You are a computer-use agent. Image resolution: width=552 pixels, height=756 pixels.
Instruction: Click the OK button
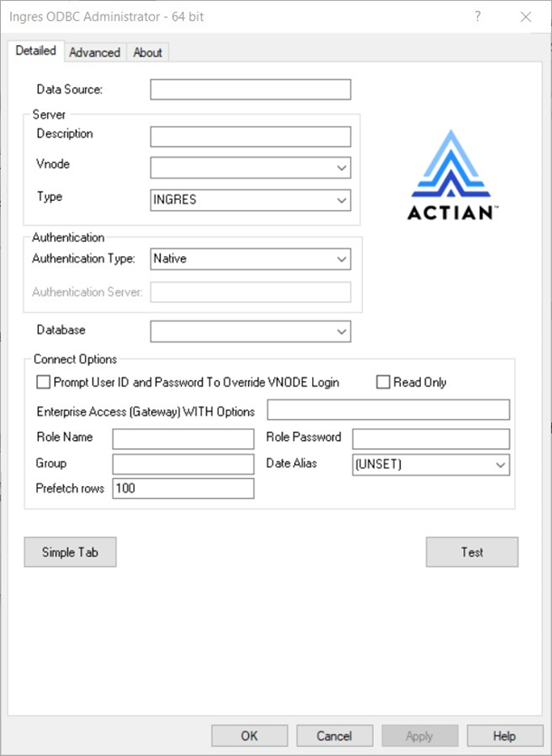pyautogui.click(x=250, y=736)
